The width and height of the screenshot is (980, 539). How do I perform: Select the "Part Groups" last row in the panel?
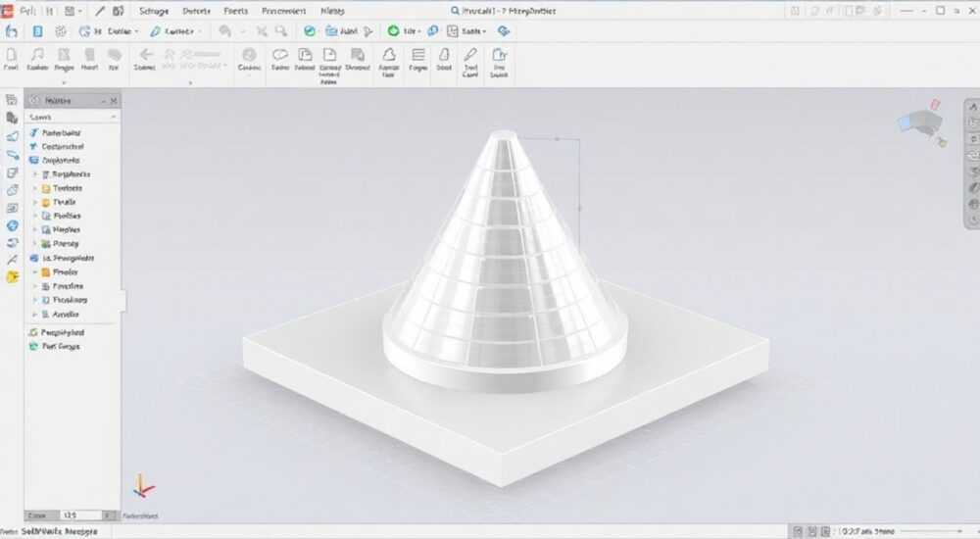54,346
